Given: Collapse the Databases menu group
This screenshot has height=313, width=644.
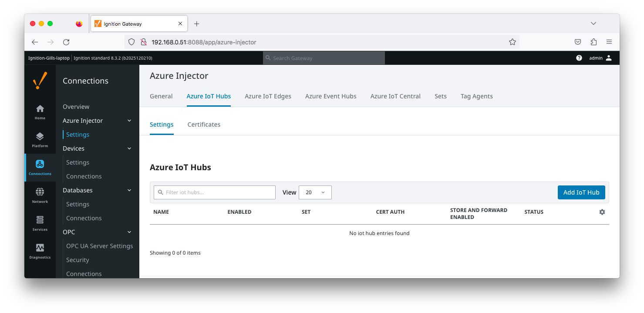Looking at the screenshot, I should 129,190.
